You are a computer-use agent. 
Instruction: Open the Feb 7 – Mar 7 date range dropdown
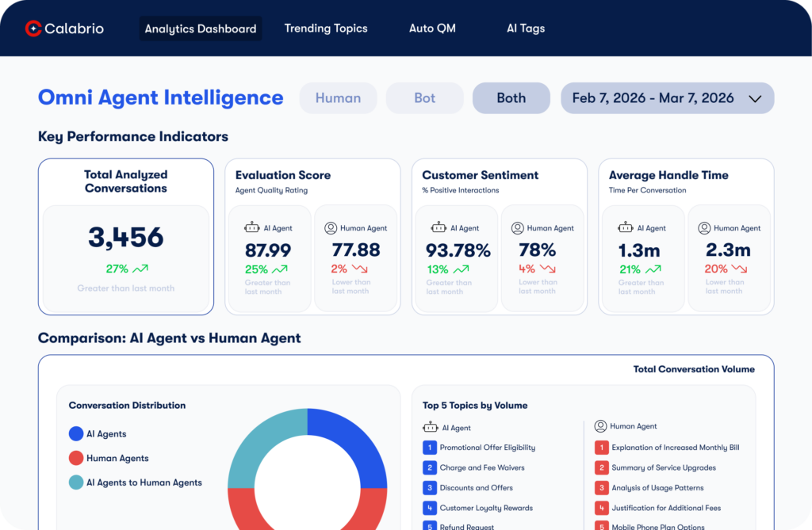tap(667, 97)
